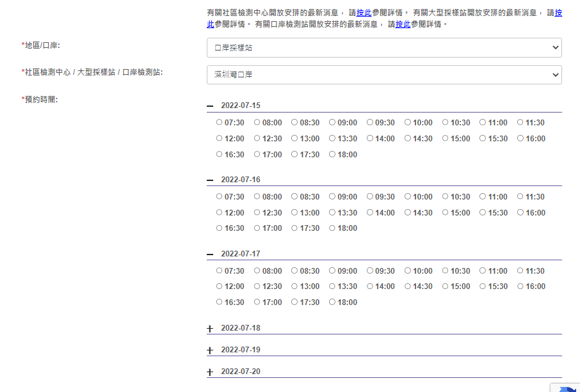Select the 15:00 slot for 2022-07-15

(x=445, y=138)
